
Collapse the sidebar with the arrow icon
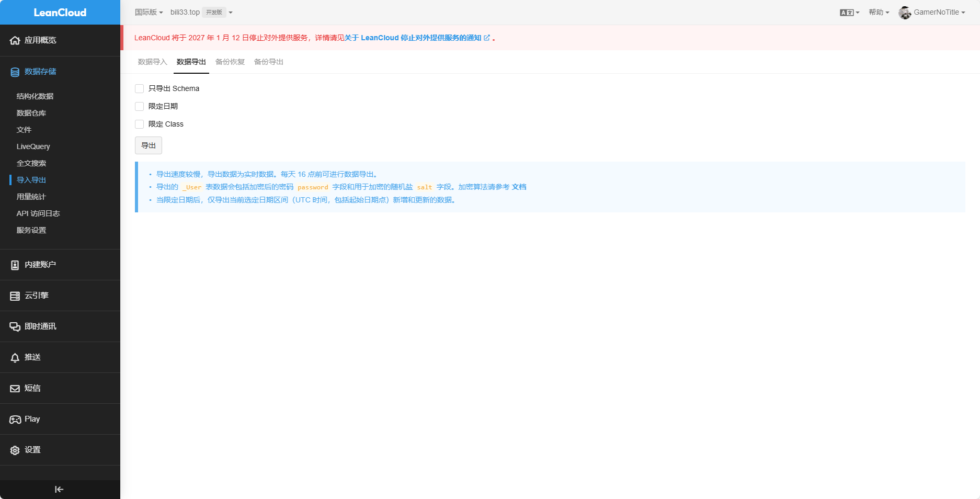[59, 490]
